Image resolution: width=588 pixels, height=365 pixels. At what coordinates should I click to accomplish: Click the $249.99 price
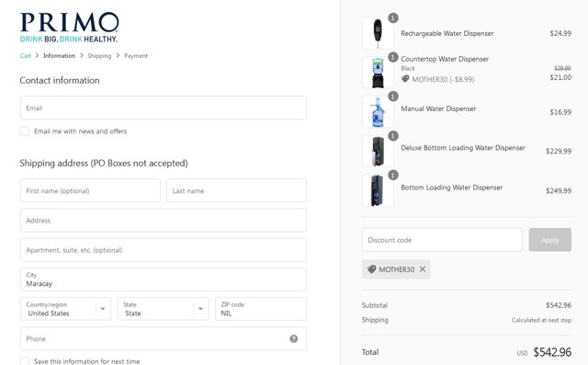[x=559, y=190]
